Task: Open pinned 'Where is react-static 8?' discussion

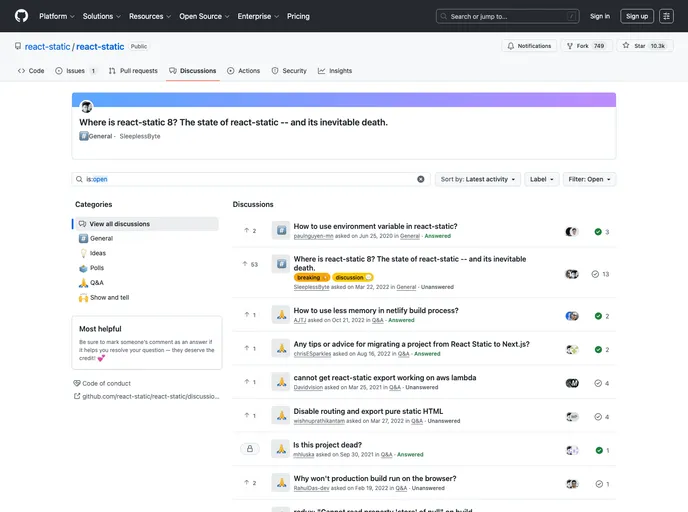Action: coord(233,122)
